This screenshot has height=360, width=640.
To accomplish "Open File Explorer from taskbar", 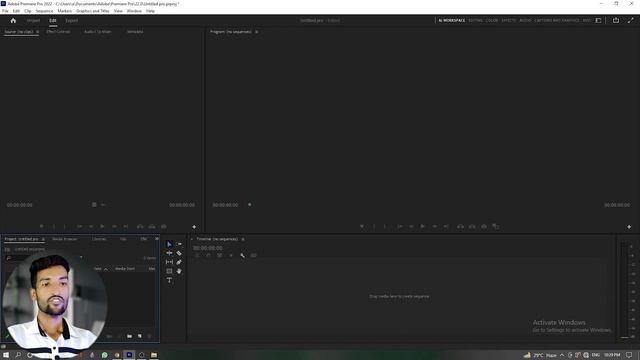I will point(154,355).
